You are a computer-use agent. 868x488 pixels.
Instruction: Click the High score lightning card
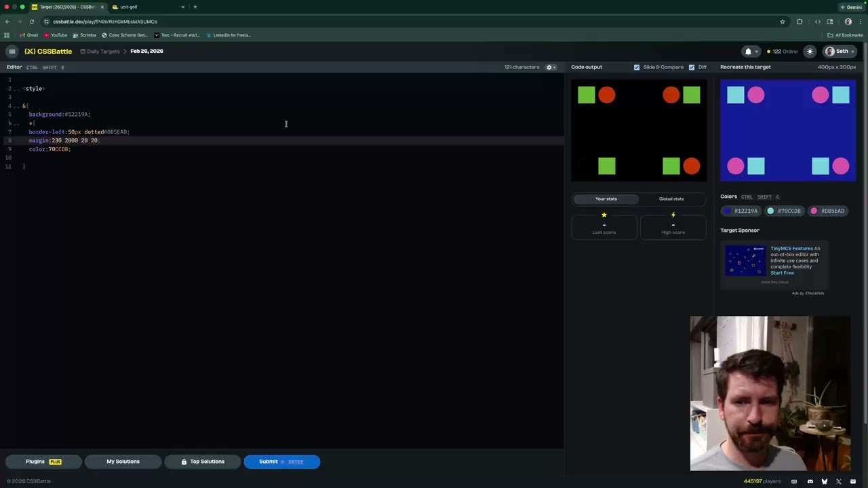pos(673,226)
